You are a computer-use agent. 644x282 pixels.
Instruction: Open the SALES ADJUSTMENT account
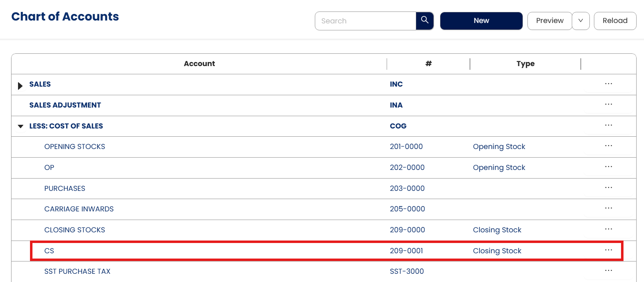(x=65, y=105)
